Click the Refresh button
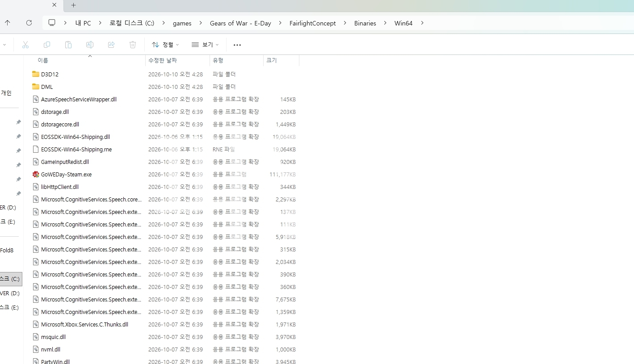This screenshot has height=364, width=634. point(29,23)
